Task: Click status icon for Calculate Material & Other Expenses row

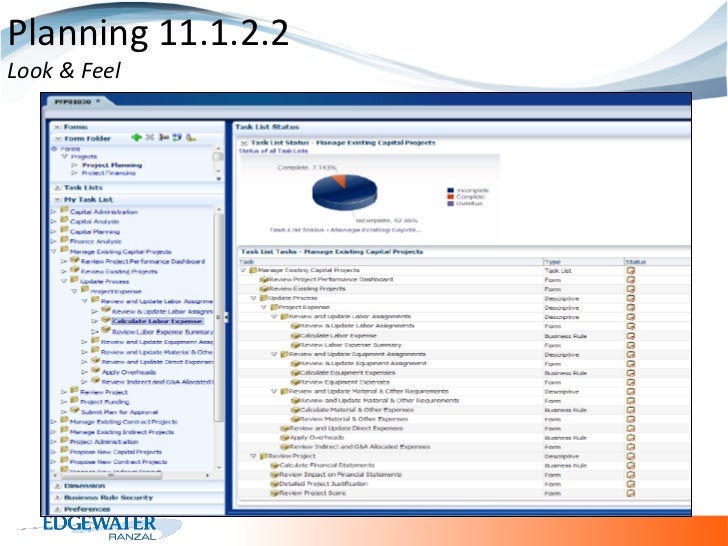Action: (630, 410)
